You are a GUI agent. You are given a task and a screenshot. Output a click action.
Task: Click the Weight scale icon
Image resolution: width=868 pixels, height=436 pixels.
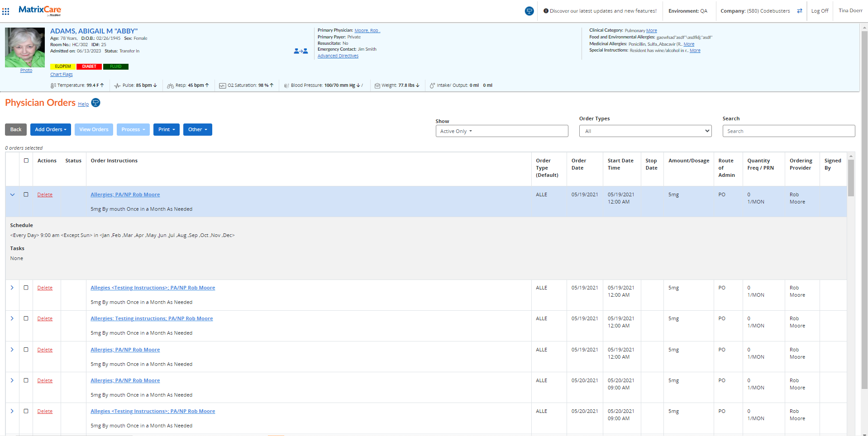[x=377, y=85]
